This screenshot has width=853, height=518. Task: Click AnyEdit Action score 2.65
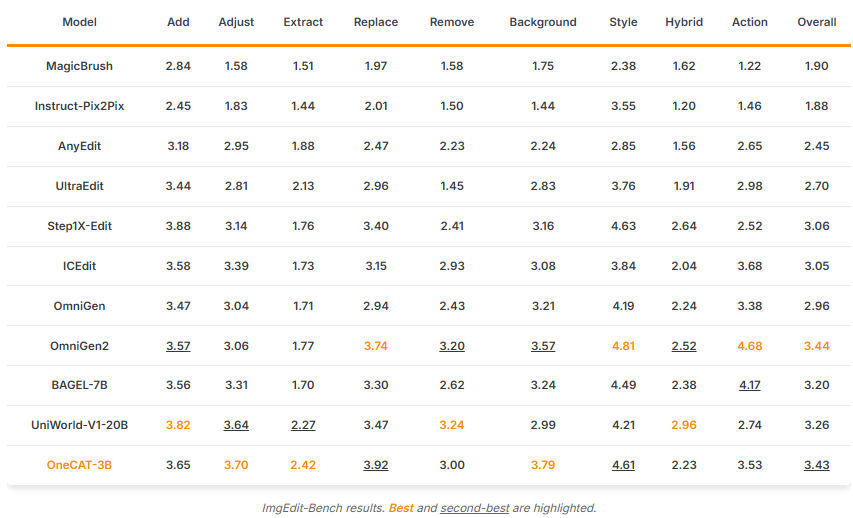(x=750, y=146)
